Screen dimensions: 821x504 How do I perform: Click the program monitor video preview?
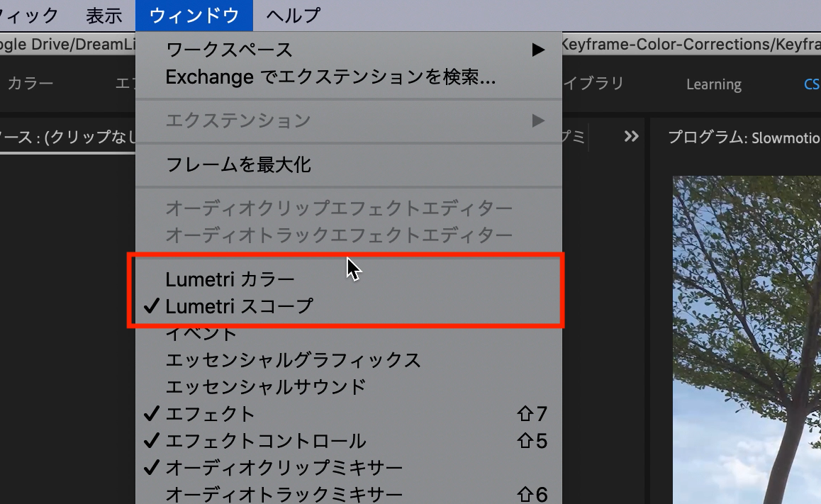click(747, 340)
